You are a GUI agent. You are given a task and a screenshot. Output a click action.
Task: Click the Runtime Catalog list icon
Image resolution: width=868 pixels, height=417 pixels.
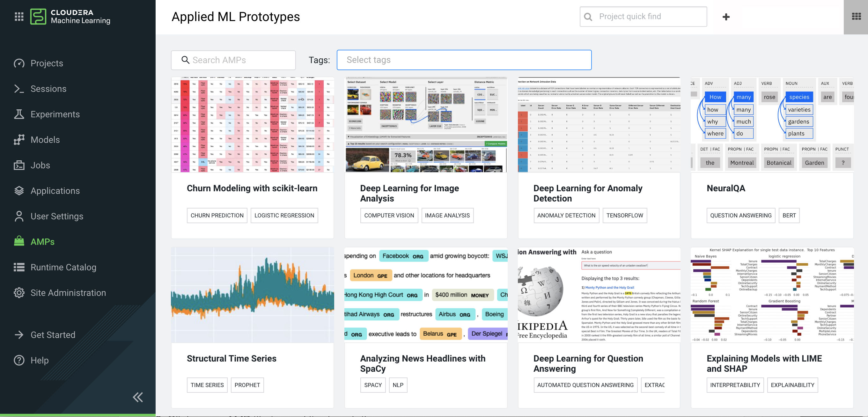click(19, 267)
